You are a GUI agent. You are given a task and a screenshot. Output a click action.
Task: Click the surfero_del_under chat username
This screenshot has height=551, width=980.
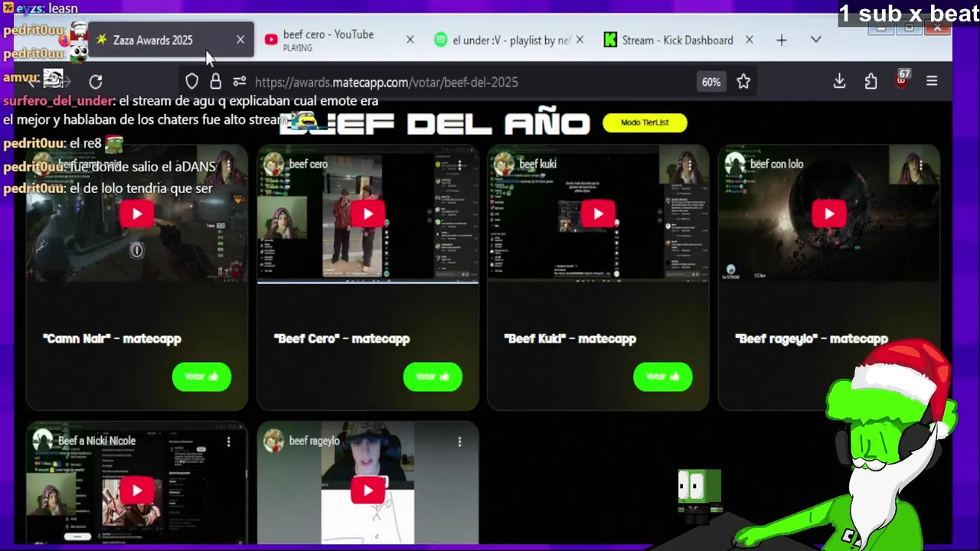(x=59, y=100)
